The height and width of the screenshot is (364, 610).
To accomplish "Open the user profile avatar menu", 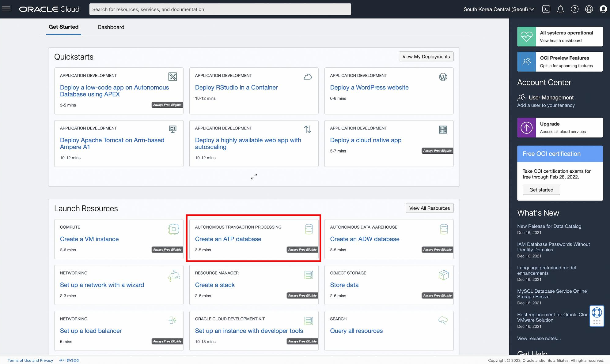I will coord(603,9).
